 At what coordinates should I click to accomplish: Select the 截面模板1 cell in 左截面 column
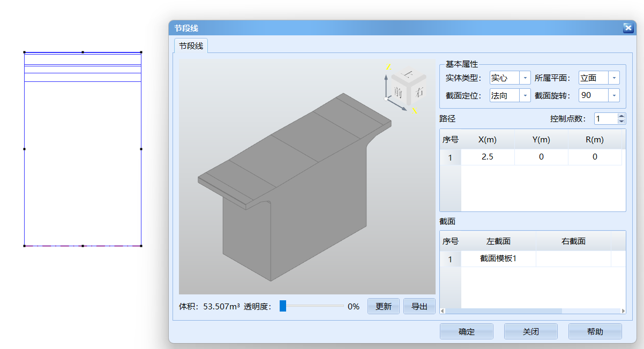point(498,259)
